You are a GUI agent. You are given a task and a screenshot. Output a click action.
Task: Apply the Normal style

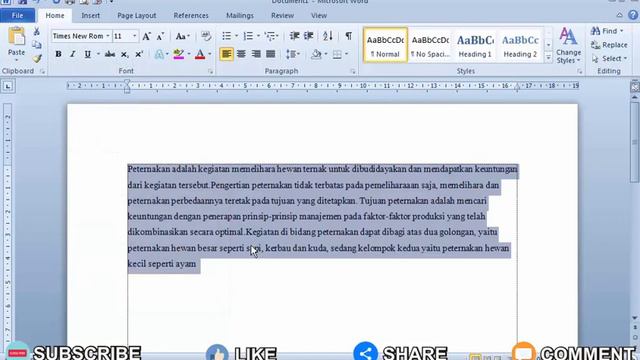(385, 45)
